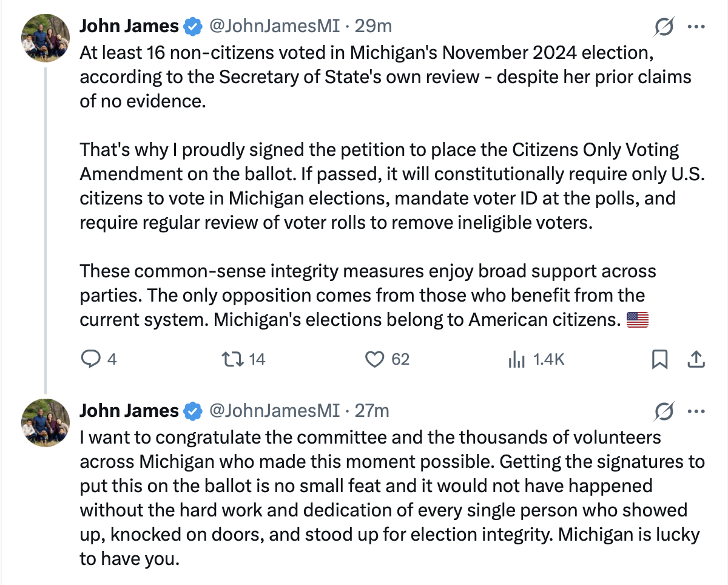Click the Grok icon on second tweet
728x585 pixels.
pyautogui.click(x=664, y=411)
